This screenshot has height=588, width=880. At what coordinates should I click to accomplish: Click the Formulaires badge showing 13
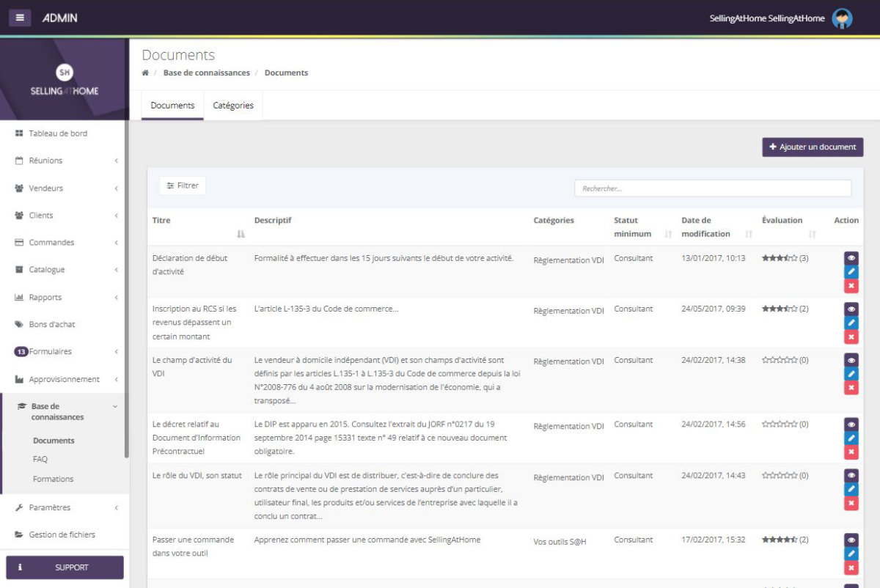21,352
